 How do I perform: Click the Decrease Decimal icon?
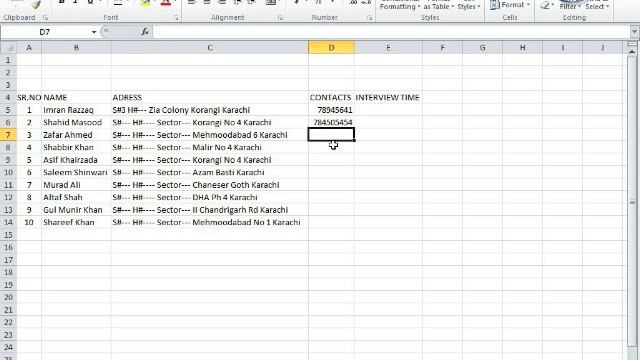point(366,2)
